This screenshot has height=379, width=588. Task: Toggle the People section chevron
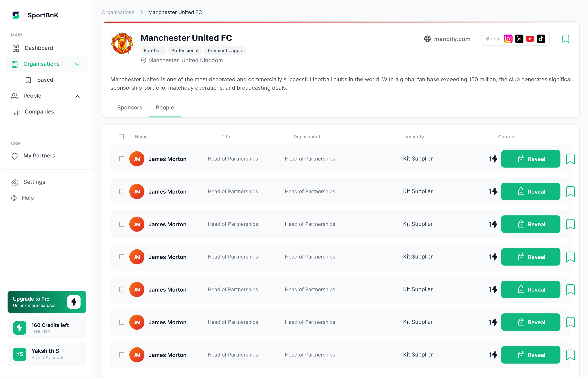[x=77, y=96]
